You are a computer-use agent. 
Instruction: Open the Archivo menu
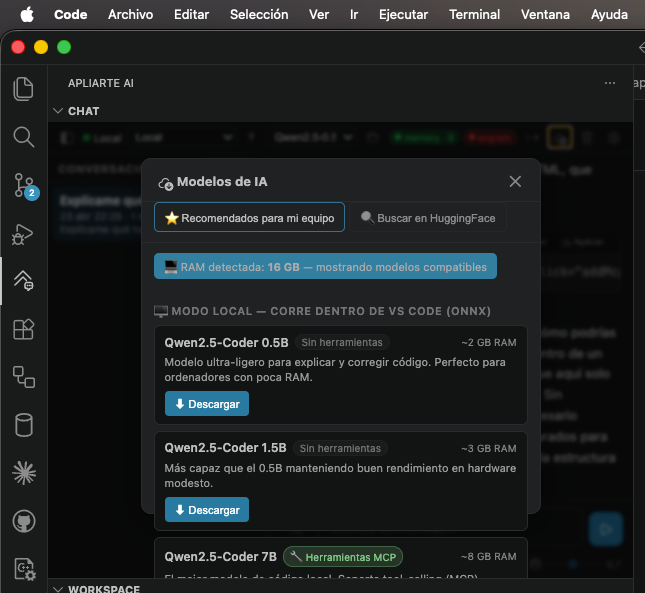click(130, 14)
